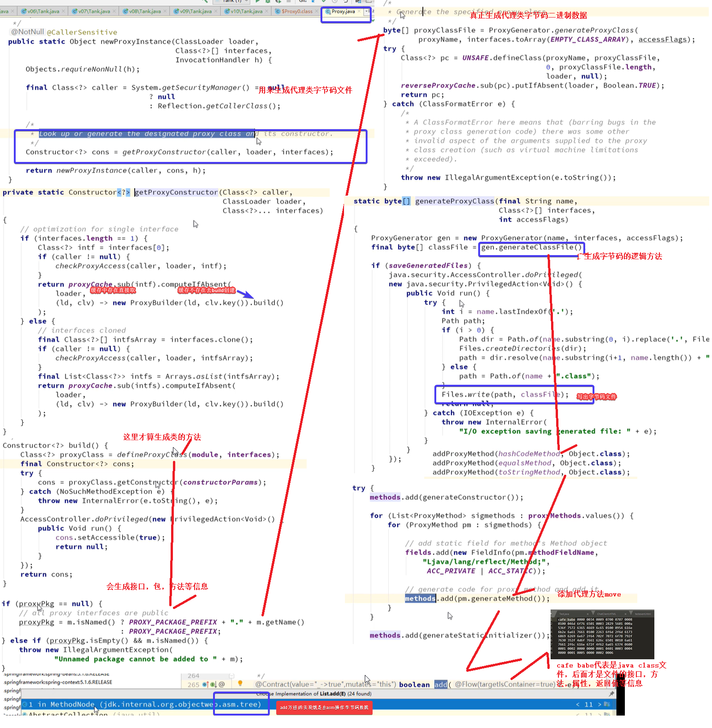Click the right angle bracket beside 11
712x728 pixels.
coord(599,704)
